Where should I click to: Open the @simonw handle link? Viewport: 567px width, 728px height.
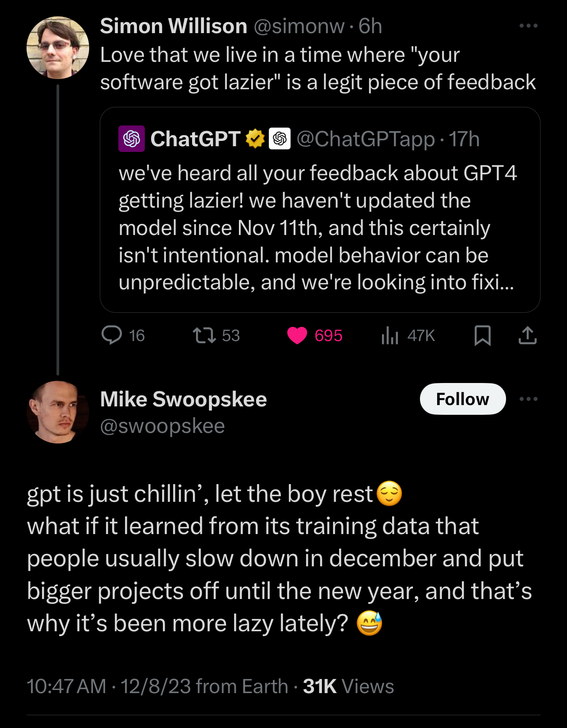pyautogui.click(x=299, y=27)
